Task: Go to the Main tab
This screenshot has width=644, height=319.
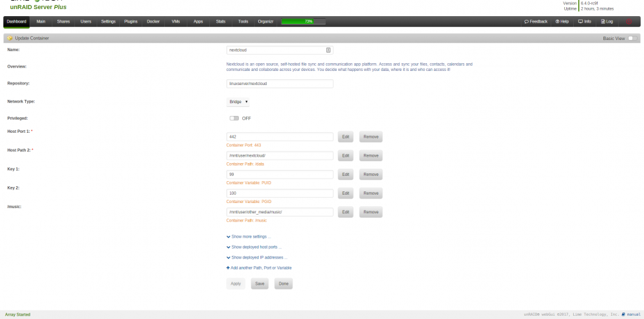Action: click(41, 22)
